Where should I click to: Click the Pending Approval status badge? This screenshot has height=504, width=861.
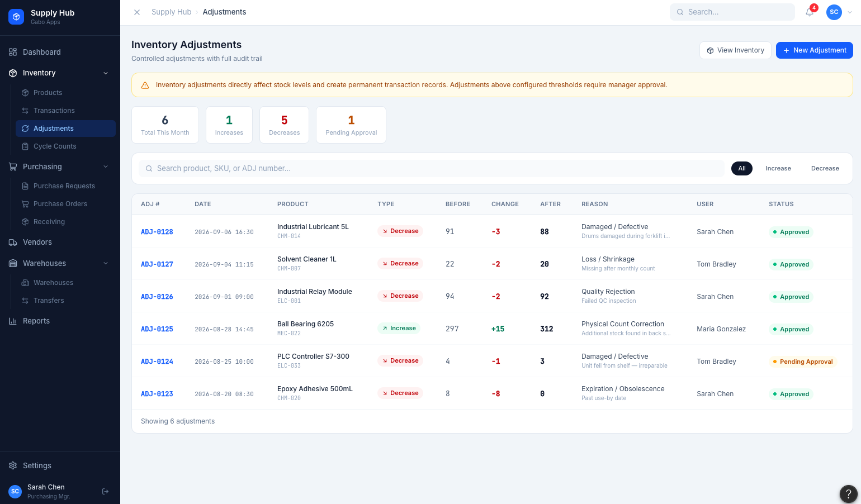[803, 362]
